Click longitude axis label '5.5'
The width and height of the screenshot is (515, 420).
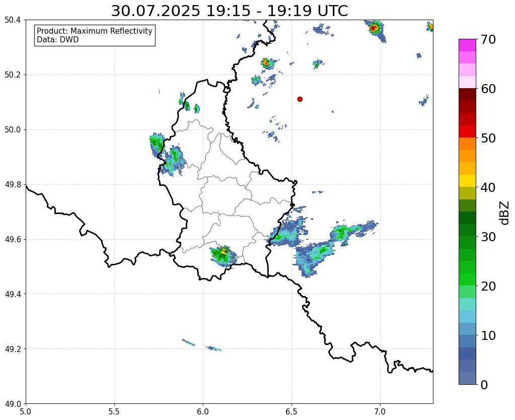(x=114, y=412)
